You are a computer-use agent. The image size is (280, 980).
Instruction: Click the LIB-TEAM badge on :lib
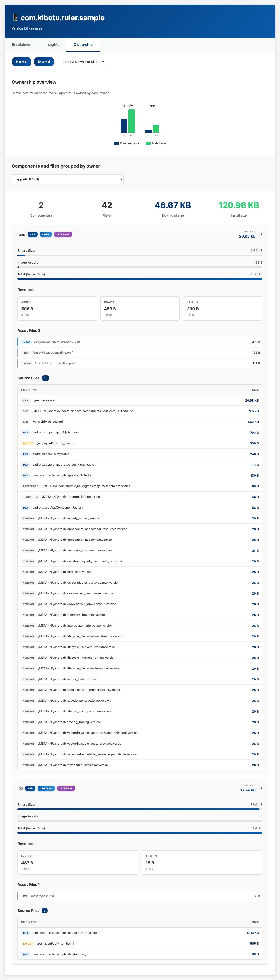pyautogui.click(x=46, y=788)
